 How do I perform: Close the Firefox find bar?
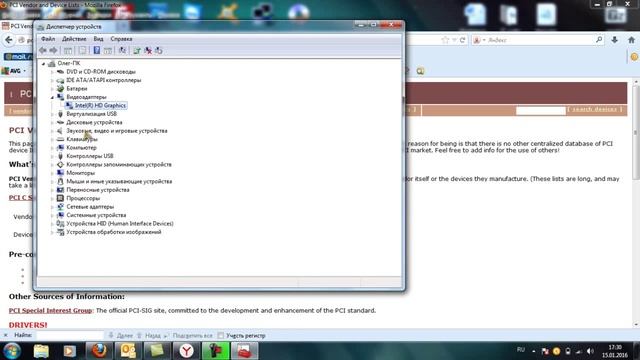click(5, 336)
